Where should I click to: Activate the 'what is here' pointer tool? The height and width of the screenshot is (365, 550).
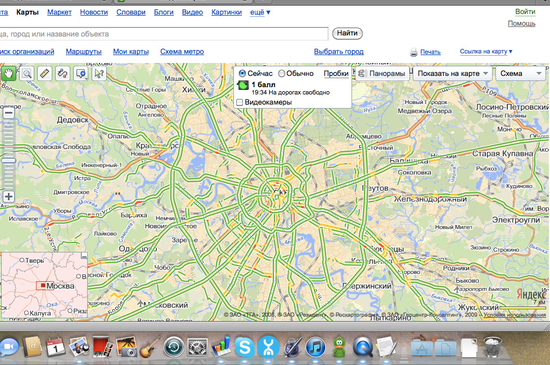[99, 74]
